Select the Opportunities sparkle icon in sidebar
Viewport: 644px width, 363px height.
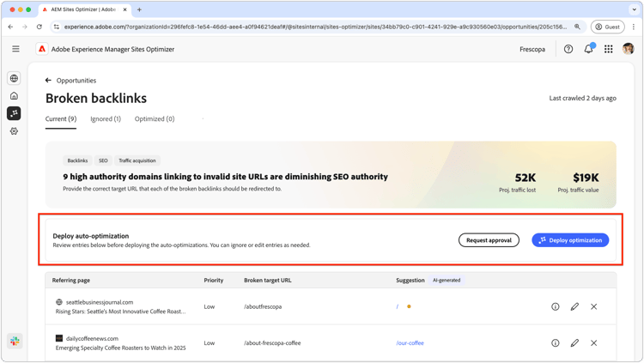14,113
